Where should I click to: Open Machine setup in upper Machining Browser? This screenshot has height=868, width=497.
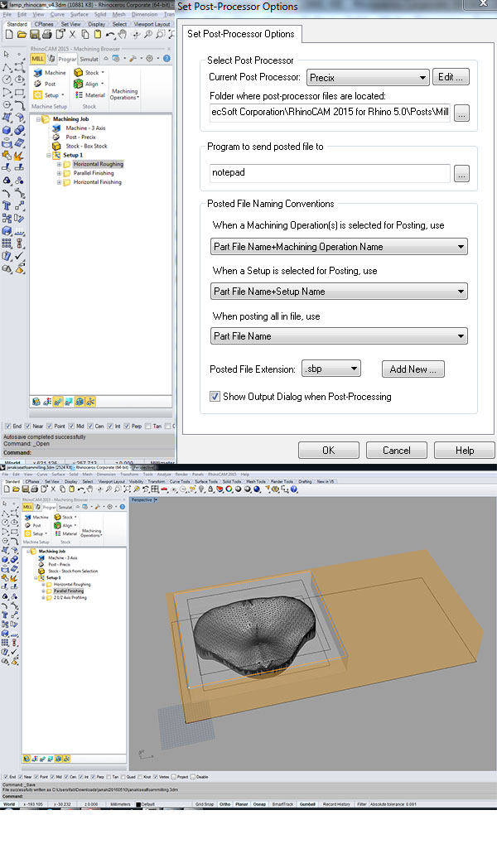pos(50,73)
